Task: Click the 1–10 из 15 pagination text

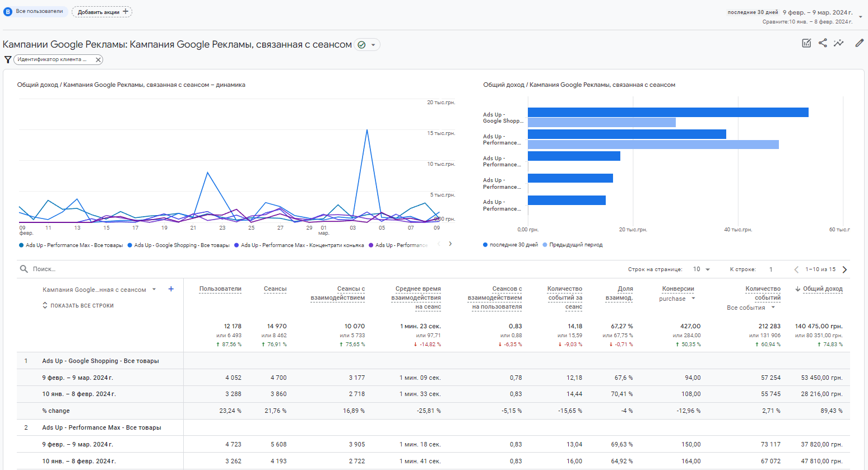Action: [820, 269]
